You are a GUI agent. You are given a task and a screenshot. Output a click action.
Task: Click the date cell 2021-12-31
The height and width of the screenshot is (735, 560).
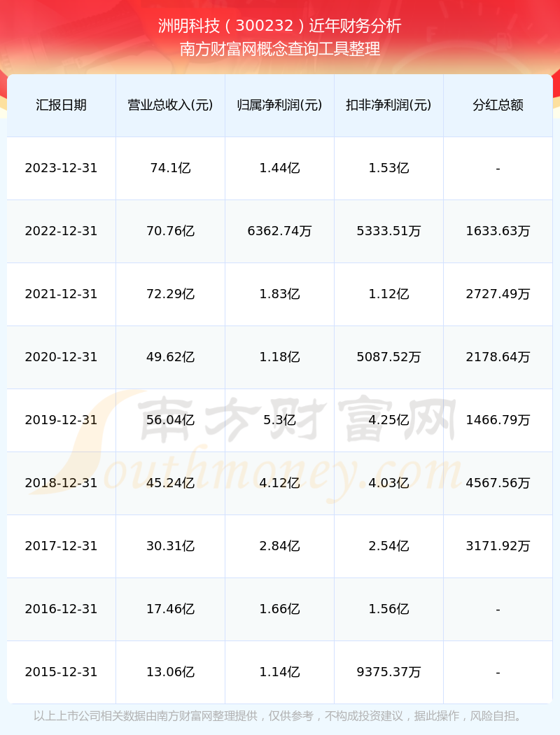click(x=62, y=294)
